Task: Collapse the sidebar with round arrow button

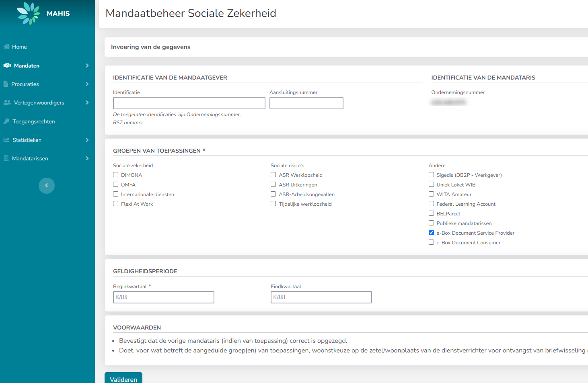Action: click(x=47, y=186)
